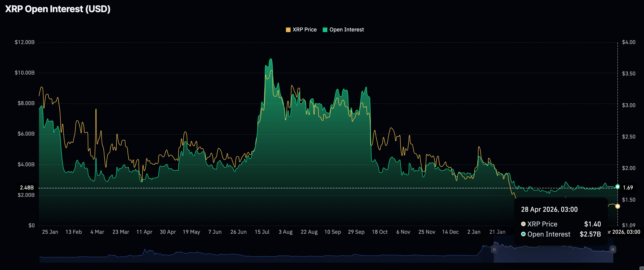Screen dimensions: 644x270
Task: Click the right range selector handle
Action: pyautogui.click(x=613, y=250)
